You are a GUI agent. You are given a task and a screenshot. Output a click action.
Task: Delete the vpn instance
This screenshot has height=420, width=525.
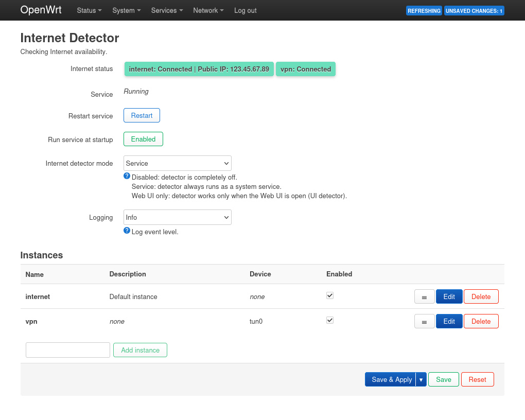pyautogui.click(x=481, y=322)
